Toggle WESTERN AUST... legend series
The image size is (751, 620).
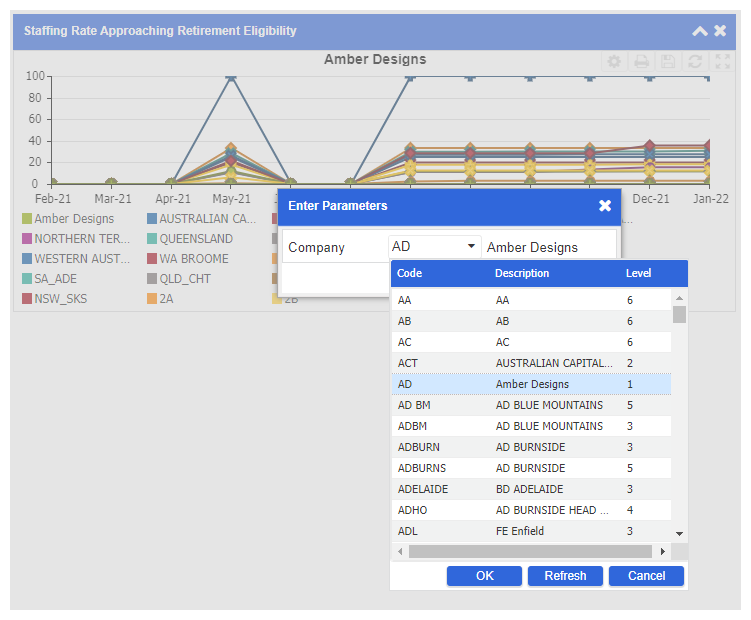pyautogui.click(x=76, y=259)
